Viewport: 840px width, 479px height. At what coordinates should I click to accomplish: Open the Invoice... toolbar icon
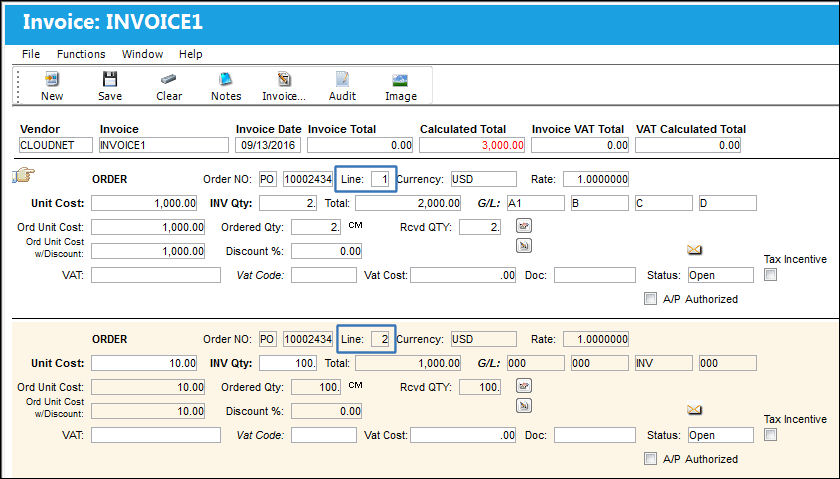284,79
